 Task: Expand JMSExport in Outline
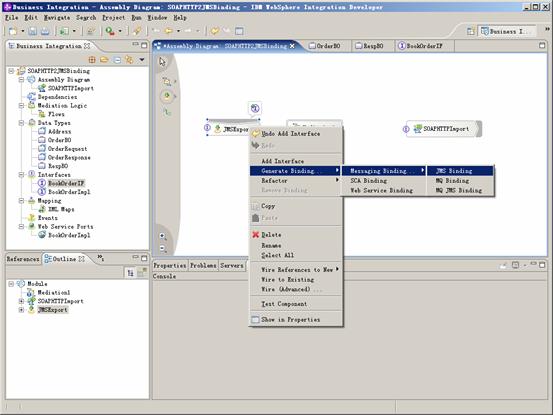point(22,310)
